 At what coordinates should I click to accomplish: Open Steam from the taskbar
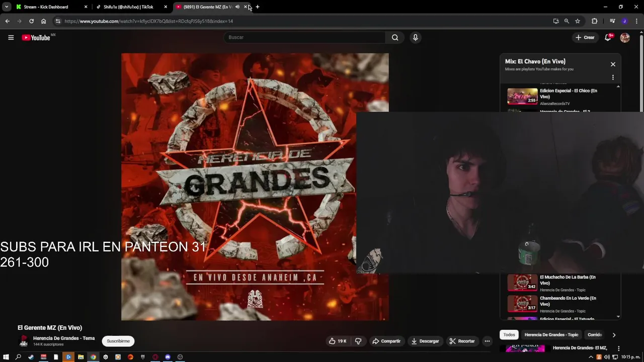pyautogui.click(x=31, y=357)
